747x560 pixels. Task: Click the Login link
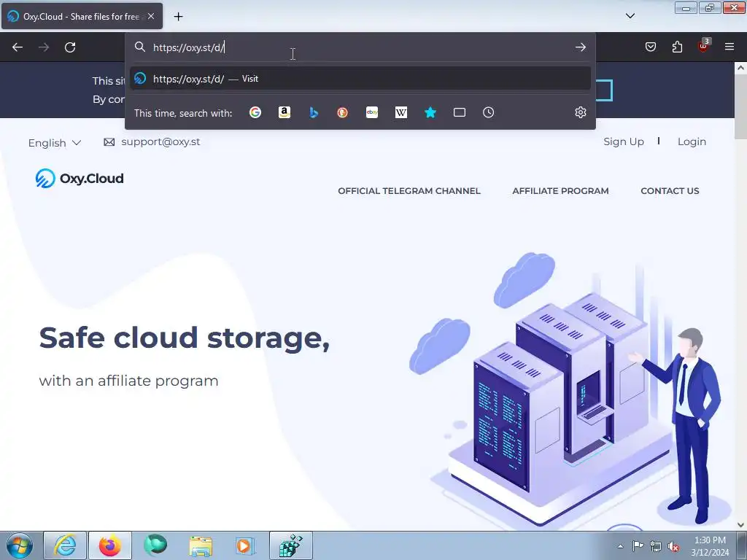pyautogui.click(x=692, y=142)
